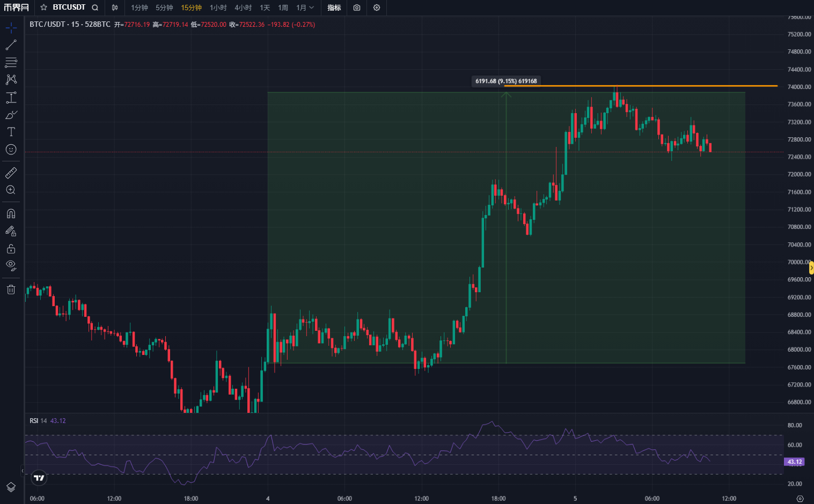814x504 pixels.
Task: Toggle lock all drawings
Action: [x=11, y=249]
